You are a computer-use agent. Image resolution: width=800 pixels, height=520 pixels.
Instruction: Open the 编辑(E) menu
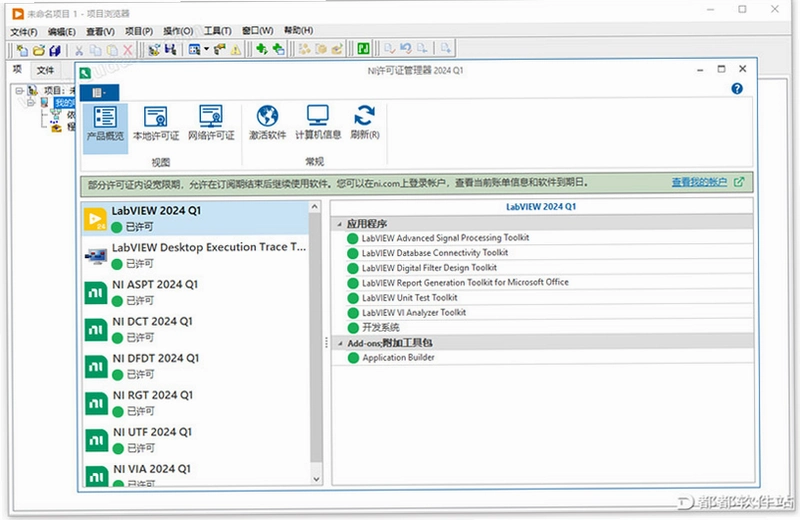62,32
